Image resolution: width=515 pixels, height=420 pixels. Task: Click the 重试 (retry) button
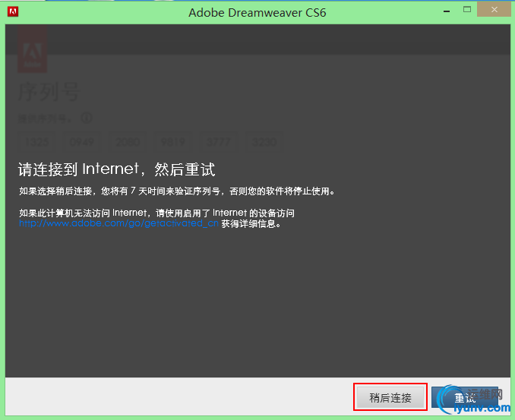[465, 397]
